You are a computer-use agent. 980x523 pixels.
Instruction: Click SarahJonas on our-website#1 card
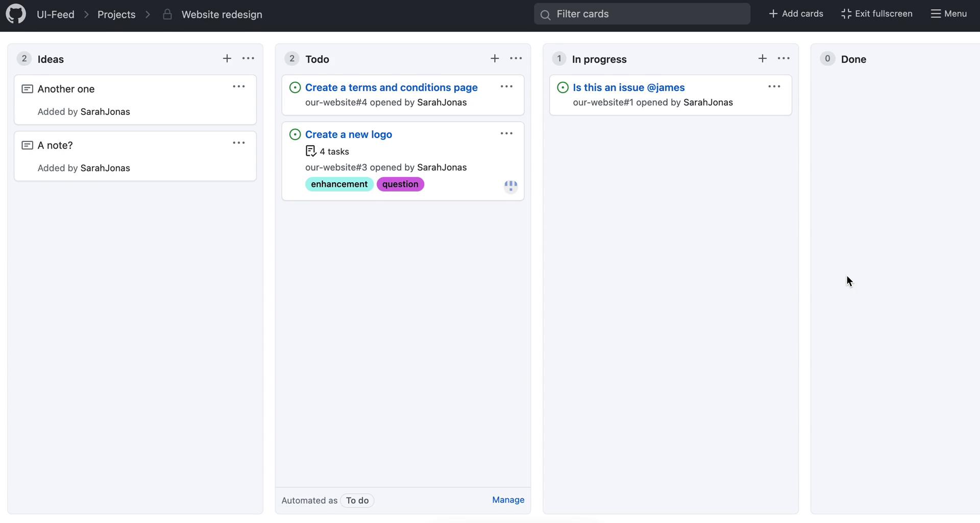[708, 102]
